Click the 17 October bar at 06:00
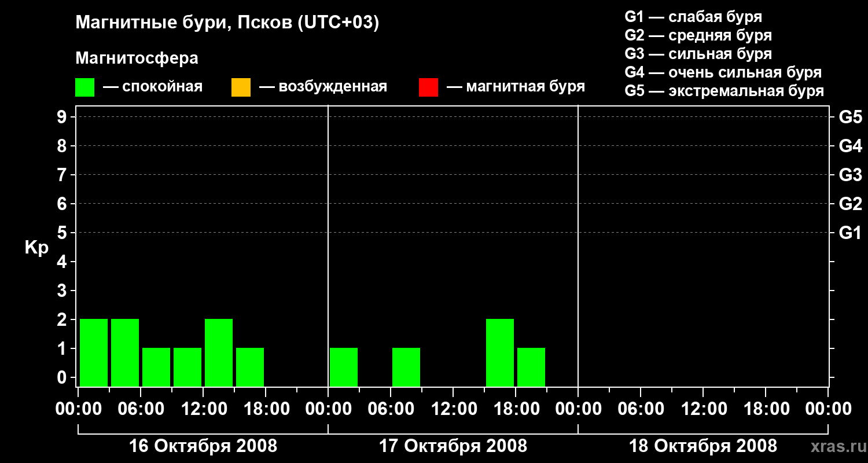The image size is (868, 463). [406, 367]
